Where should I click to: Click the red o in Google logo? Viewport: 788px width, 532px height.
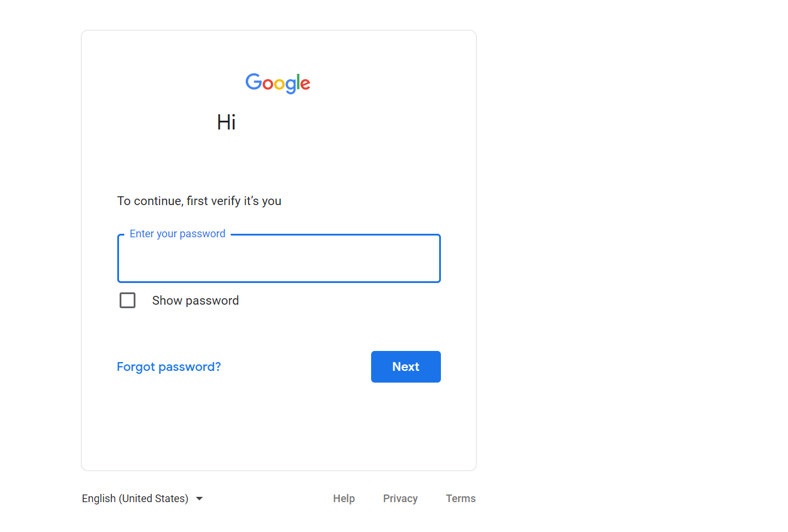268,84
